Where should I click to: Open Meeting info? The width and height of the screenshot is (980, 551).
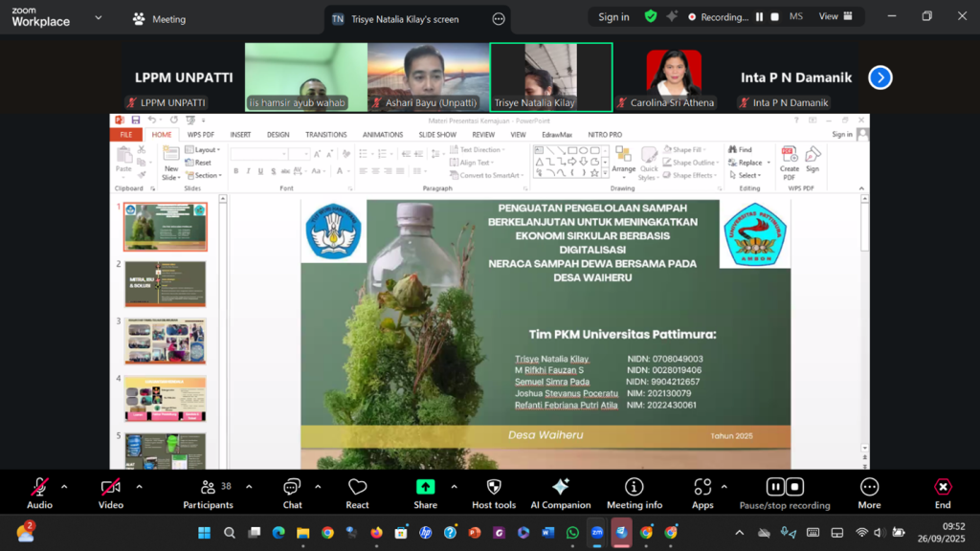[634, 488]
